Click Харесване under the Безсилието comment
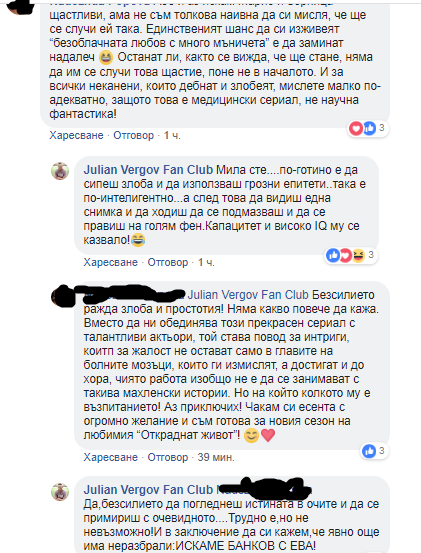421x553 pixels. 110,457
